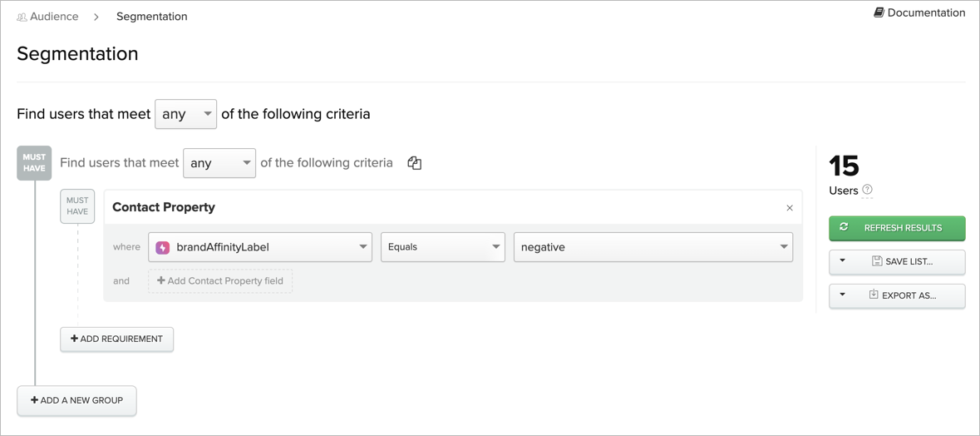Click the refresh arrows icon
The height and width of the screenshot is (436, 980).
844,227
